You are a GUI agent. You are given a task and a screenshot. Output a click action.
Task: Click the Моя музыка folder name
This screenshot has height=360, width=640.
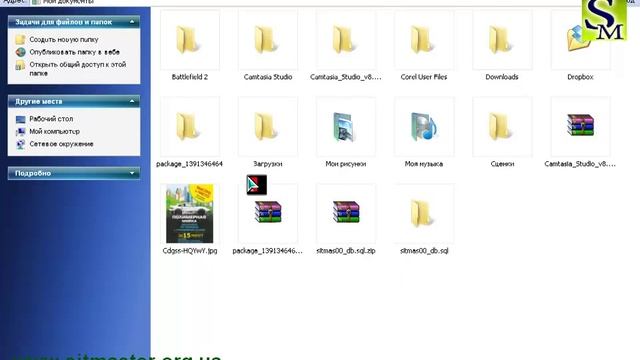coord(424,164)
